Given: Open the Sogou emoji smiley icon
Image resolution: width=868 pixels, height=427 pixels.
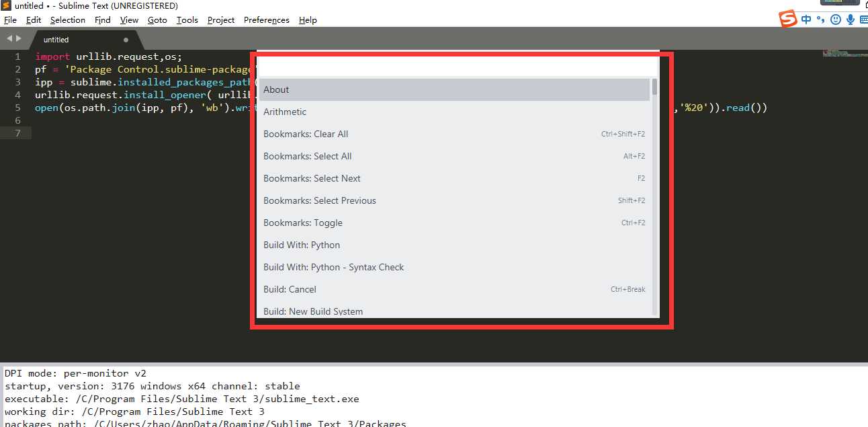Looking at the screenshot, I should point(836,20).
